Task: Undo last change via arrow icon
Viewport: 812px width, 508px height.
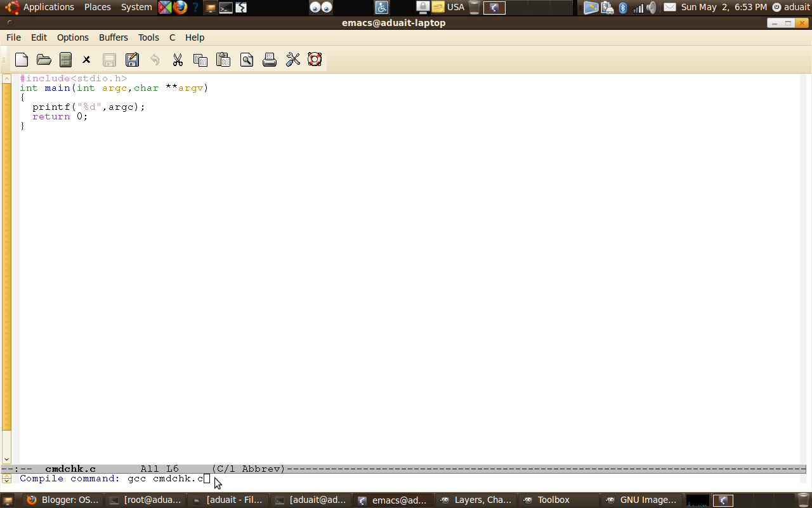Action: (x=155, y=60)
